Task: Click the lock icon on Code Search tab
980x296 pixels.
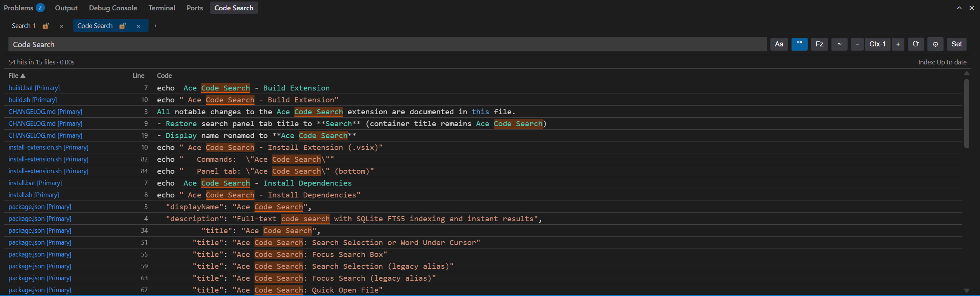Action: tap(122, 26)
